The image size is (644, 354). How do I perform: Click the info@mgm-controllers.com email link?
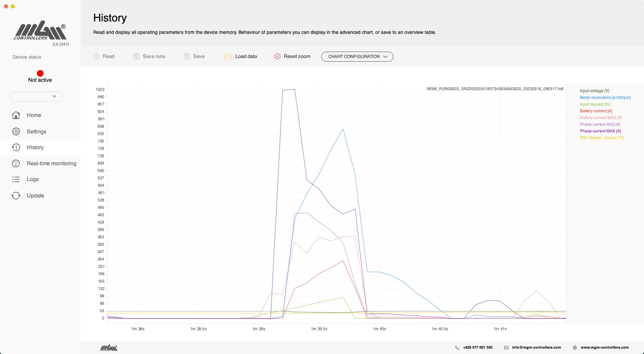(x=536, y=348)
